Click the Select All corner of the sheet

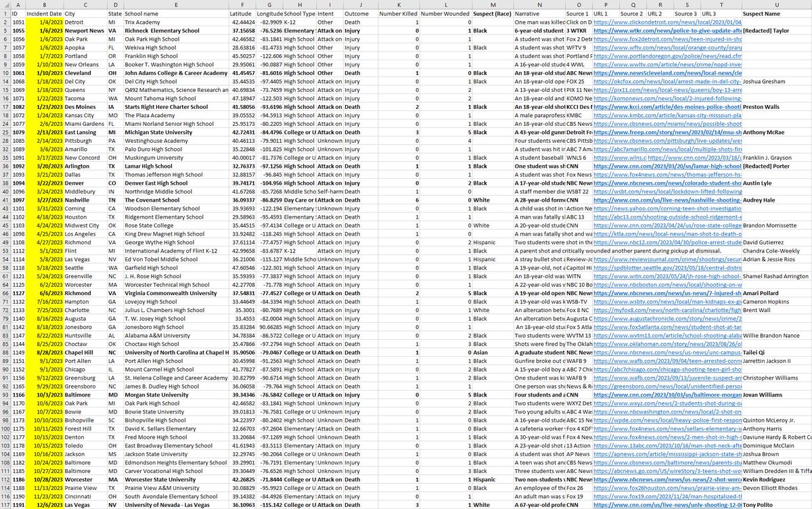[x=5, y=5]
